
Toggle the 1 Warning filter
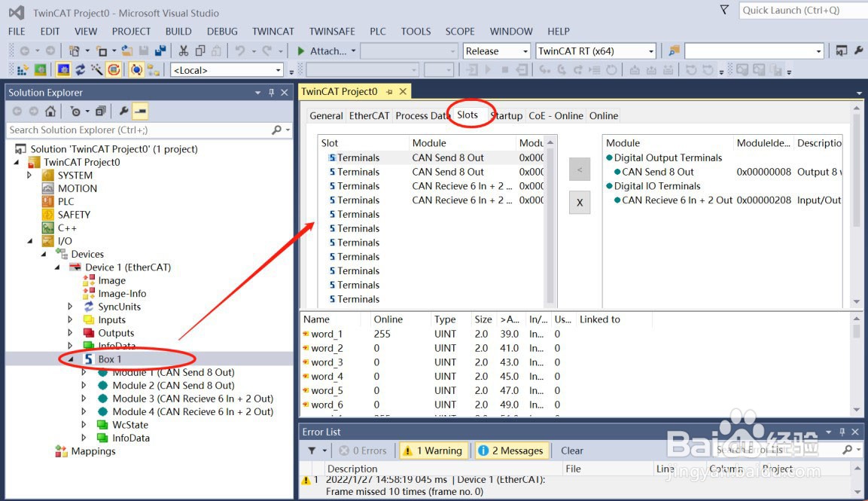[434, 451]
